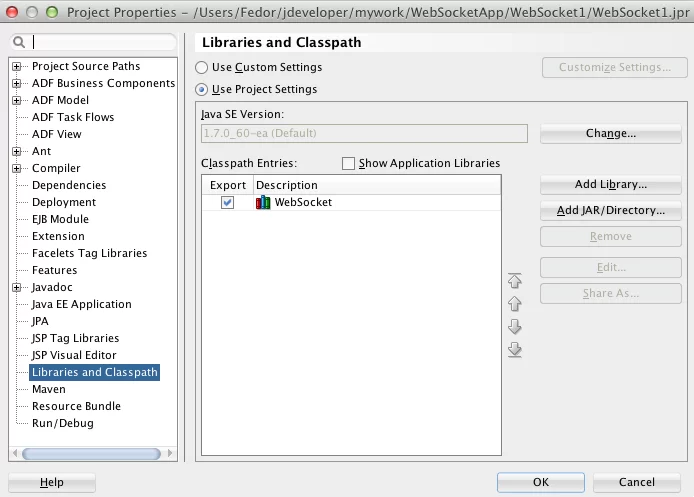The height and width of the screenshot is (497, 694).
Task: Click the Export column header
Action: click(x=227, y=185)
